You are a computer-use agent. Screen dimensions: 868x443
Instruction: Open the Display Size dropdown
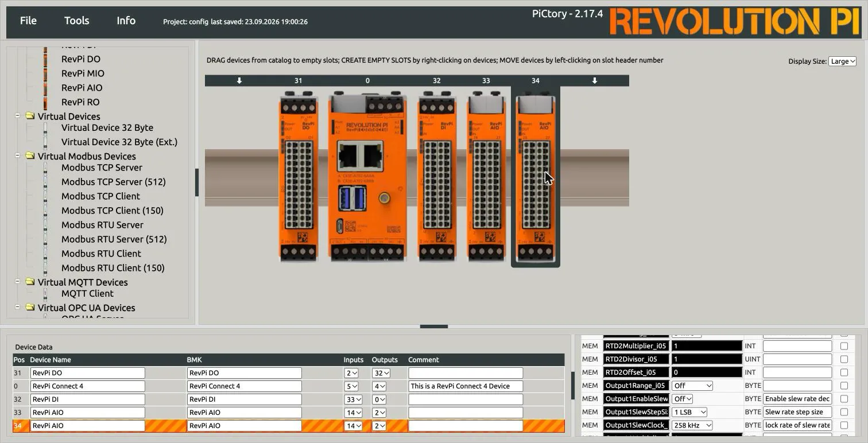(842, 61)
